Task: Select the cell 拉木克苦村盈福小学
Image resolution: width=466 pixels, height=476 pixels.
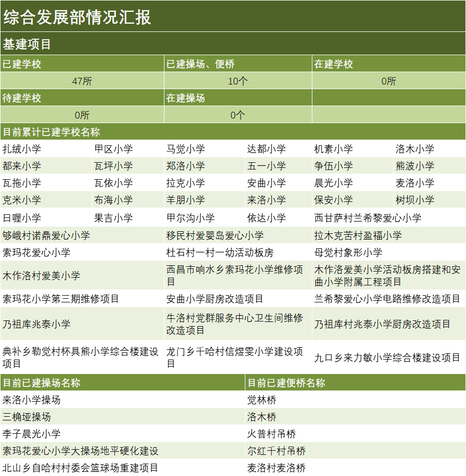Action: pyautogui.click(x=389, y=235)
